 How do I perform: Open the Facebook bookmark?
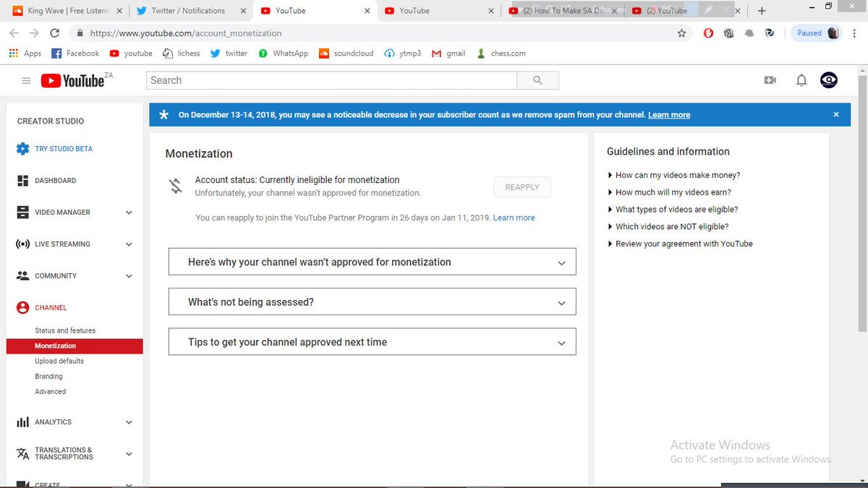click(75, 53)
